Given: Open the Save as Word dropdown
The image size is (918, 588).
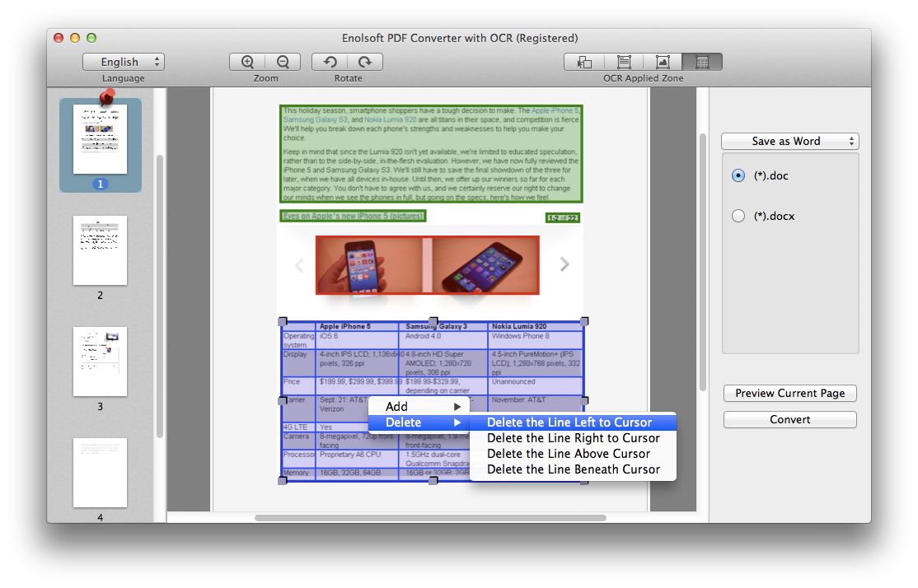Looking at the screenshot, I should pyautogui.click(x=789, y=141).
